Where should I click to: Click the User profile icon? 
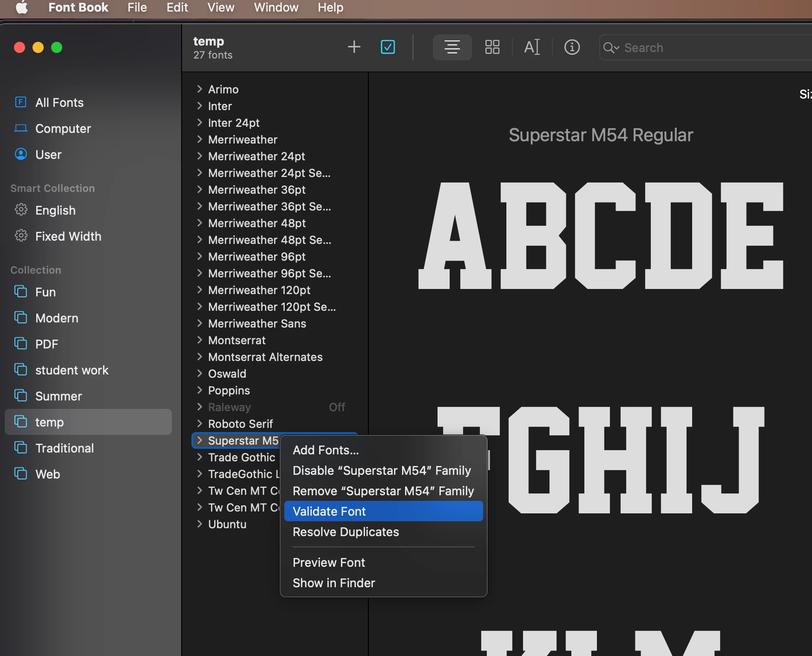click(x=21, y=154)
